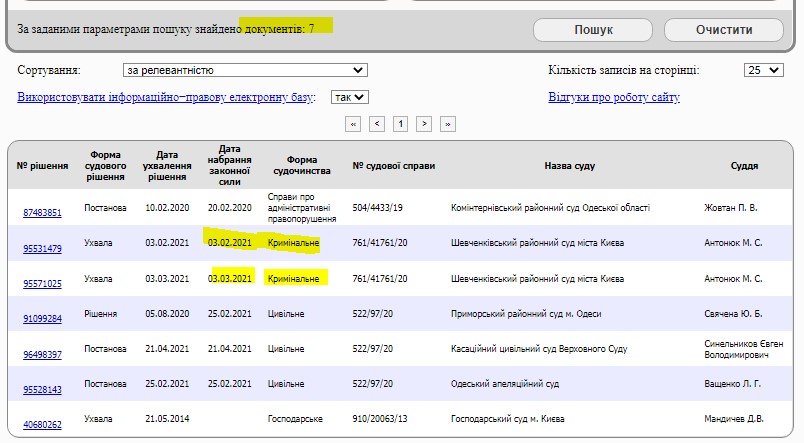Select page 1 in pagination

pos(401,124)
